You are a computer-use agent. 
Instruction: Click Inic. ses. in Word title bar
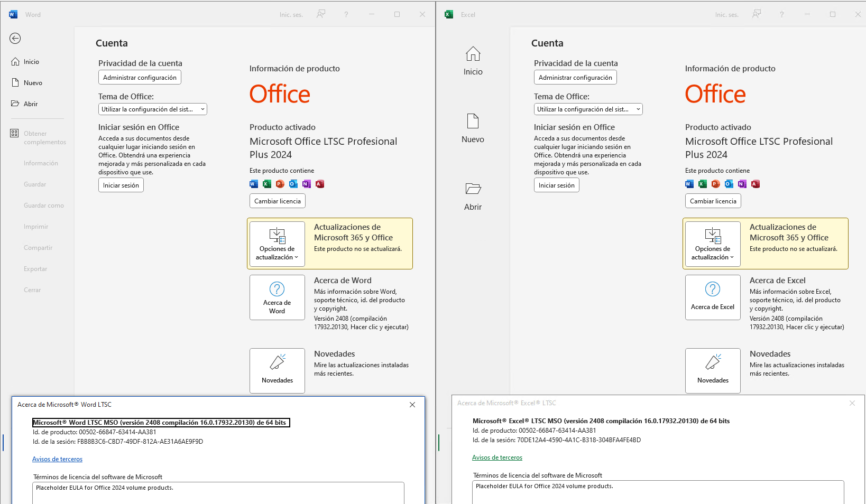click(291, 15)
